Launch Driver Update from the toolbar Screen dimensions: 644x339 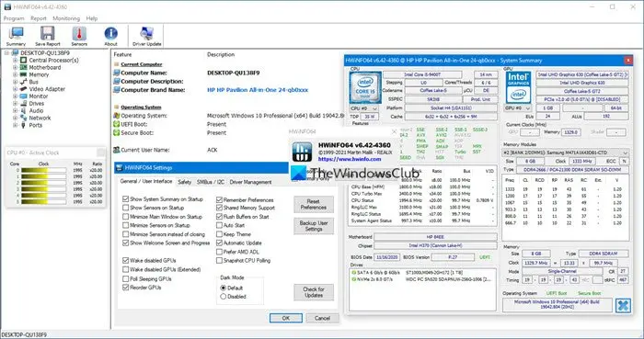click(146, 36)
